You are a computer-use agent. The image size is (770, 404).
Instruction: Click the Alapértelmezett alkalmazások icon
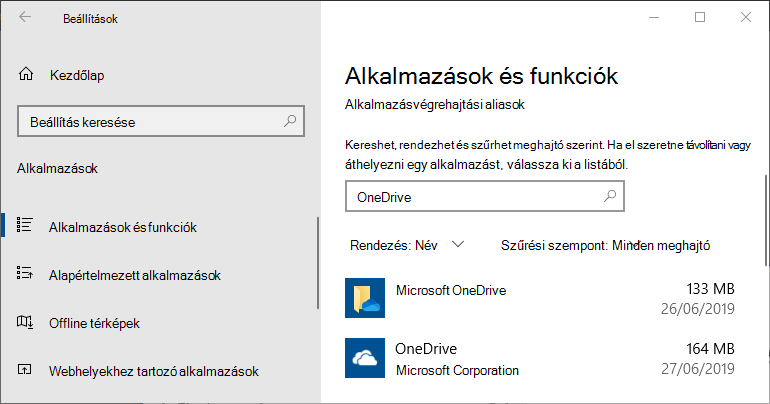click(25, 273)
